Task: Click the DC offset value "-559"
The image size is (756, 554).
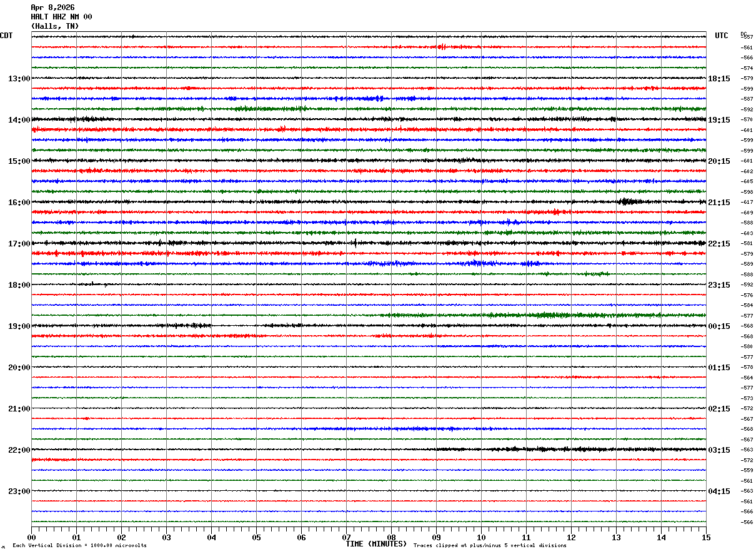Action: coord(747,471)
